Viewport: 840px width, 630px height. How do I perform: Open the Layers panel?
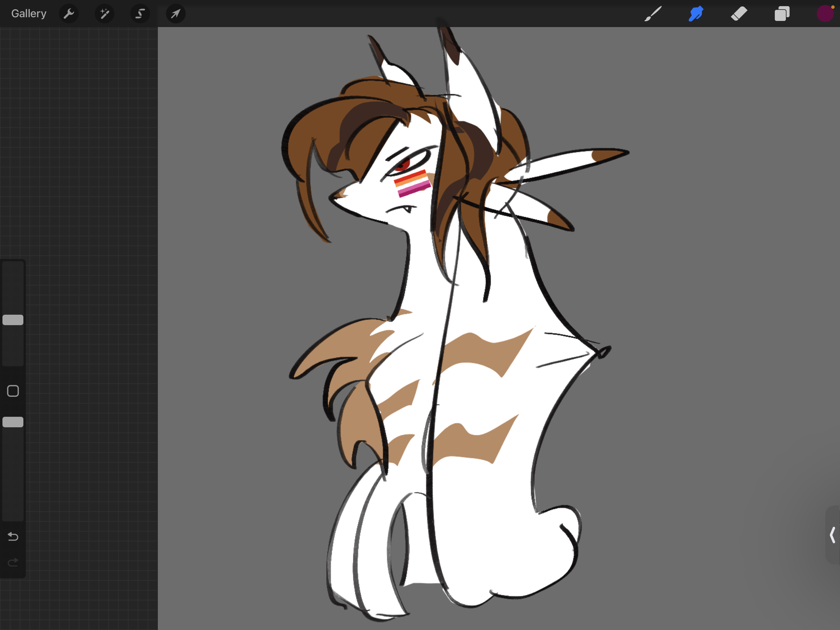(x=782, y=14)
